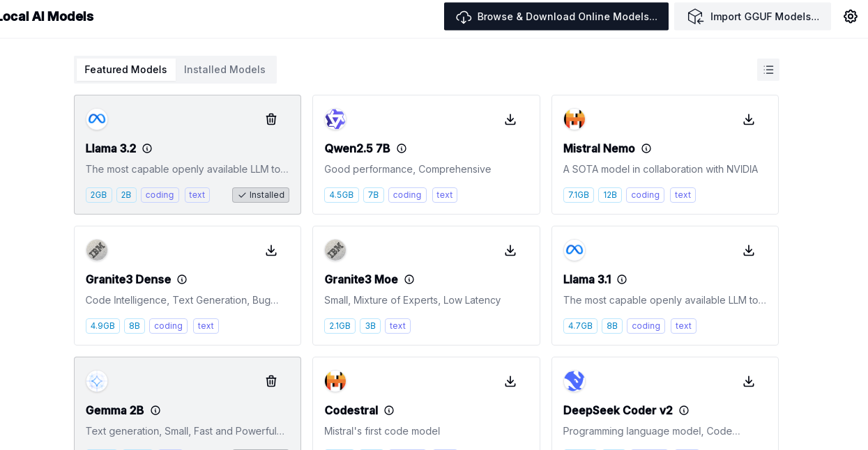
Task: Click the coding tag on Qwen2.5 7B
Action: pyautogui.click(x=407, y=195)
